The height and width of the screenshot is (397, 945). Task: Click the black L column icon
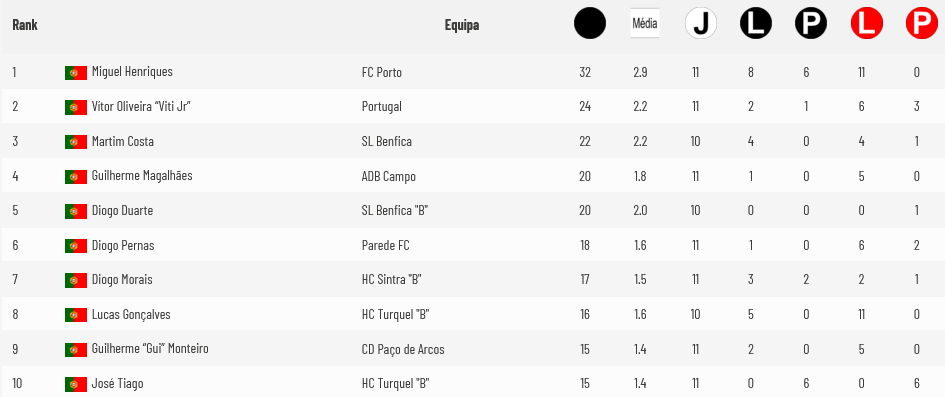(756, 24)
